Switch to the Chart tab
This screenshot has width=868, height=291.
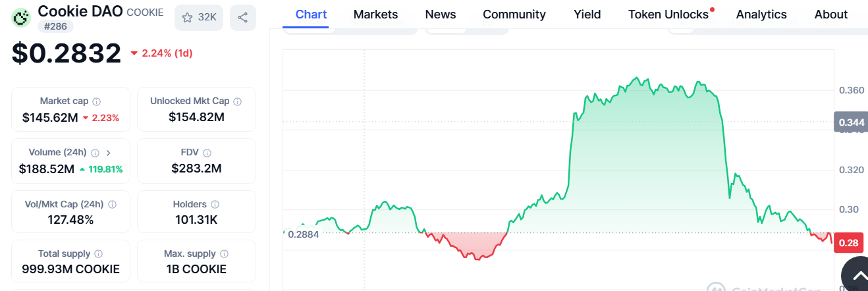pyautogui.click(x=311, y=14)
